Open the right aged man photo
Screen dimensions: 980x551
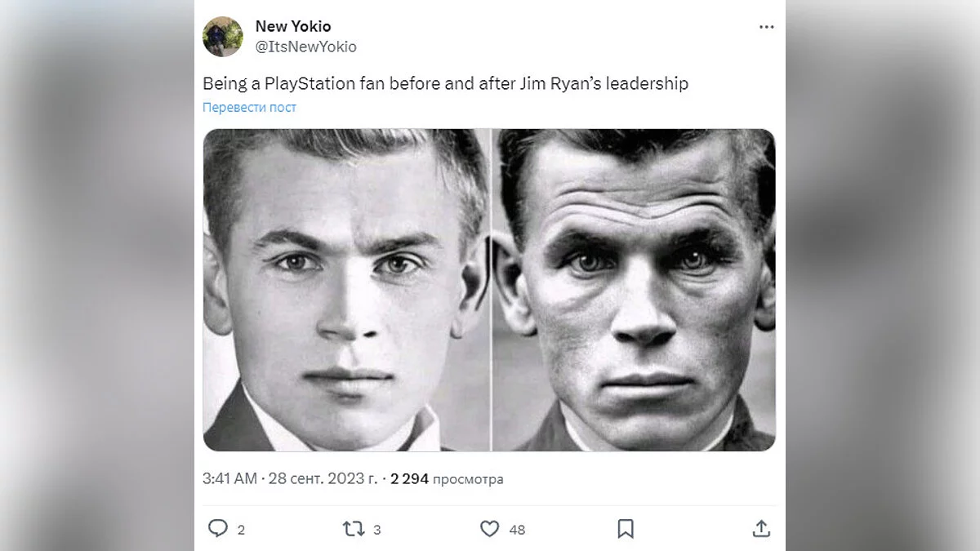pos(634,290)
